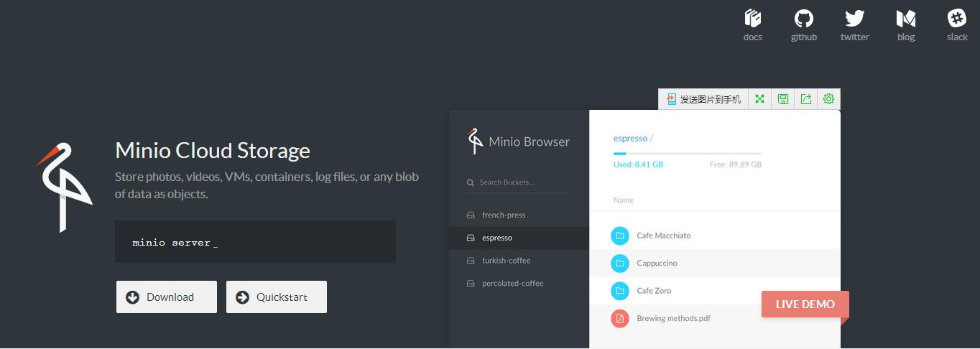This screenshot has height=349, width=980.
Task: Select the french-press bucket
Action: [x=503, y=215]
